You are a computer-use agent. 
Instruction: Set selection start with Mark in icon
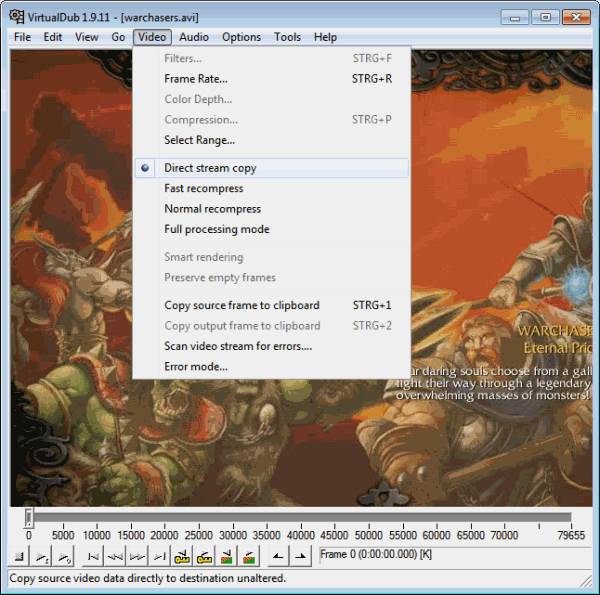[x=279, y=555]
